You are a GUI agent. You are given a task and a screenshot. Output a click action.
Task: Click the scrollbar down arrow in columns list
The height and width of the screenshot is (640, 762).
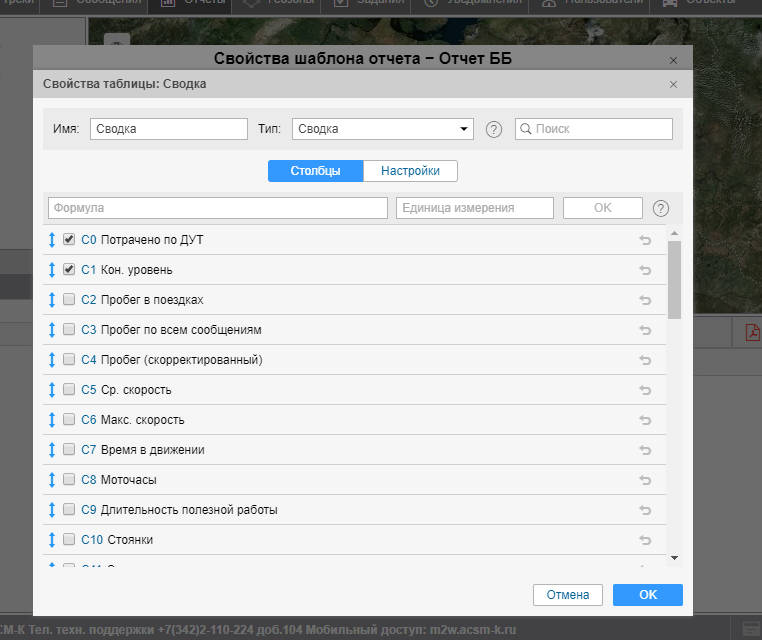[674, 557]
